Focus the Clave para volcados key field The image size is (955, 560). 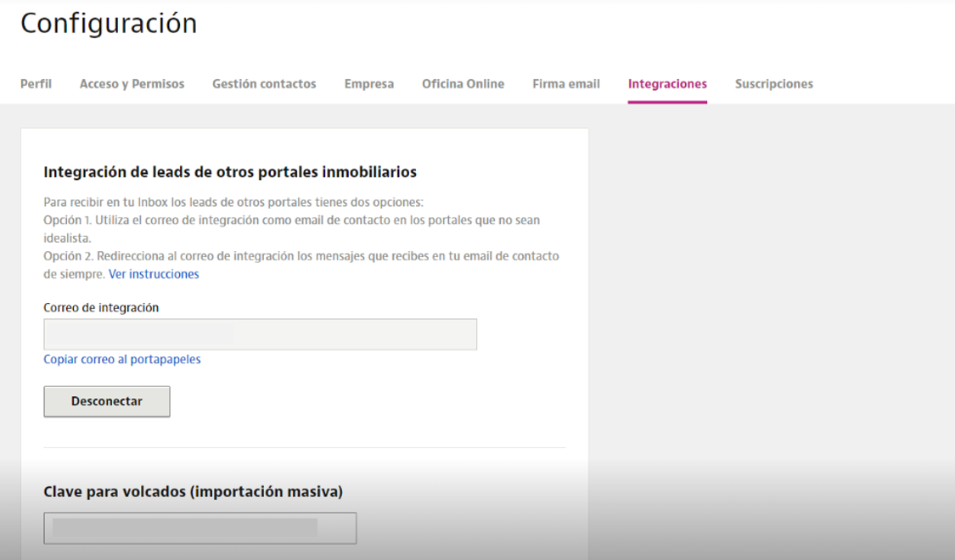click(199, 528)
